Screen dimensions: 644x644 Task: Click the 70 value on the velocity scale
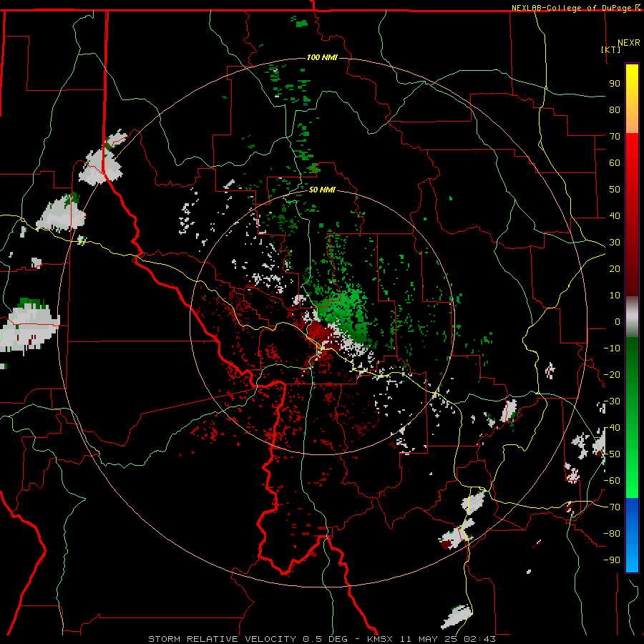(615, 137)
